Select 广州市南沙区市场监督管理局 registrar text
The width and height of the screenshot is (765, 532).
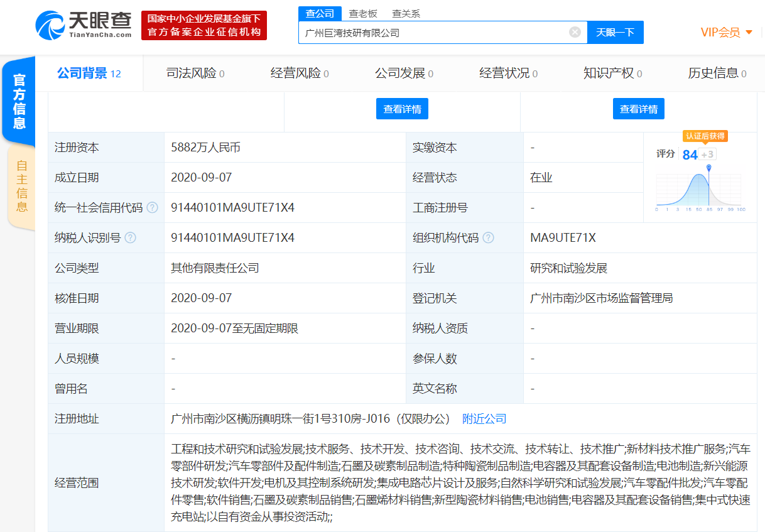[601, 298]
